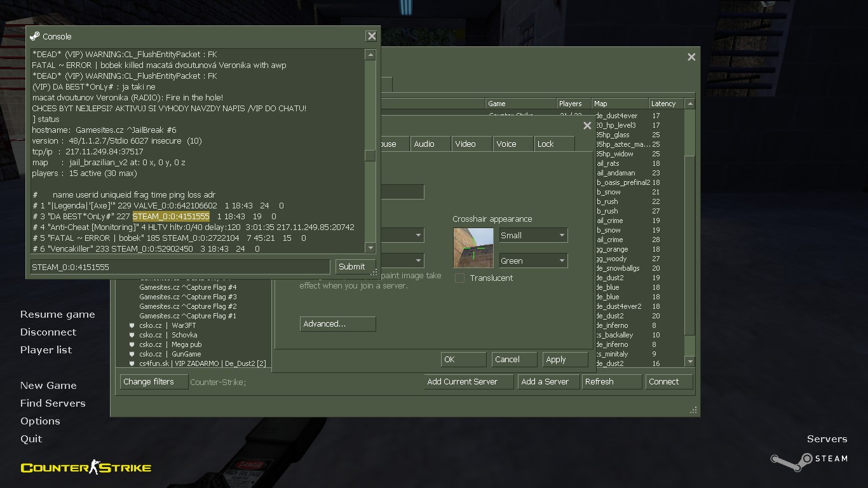Image resolution: width=868 pixels, height=488 pixels.
Task: Click the console scrollbar thumb
Action: [x=370, y=156]
